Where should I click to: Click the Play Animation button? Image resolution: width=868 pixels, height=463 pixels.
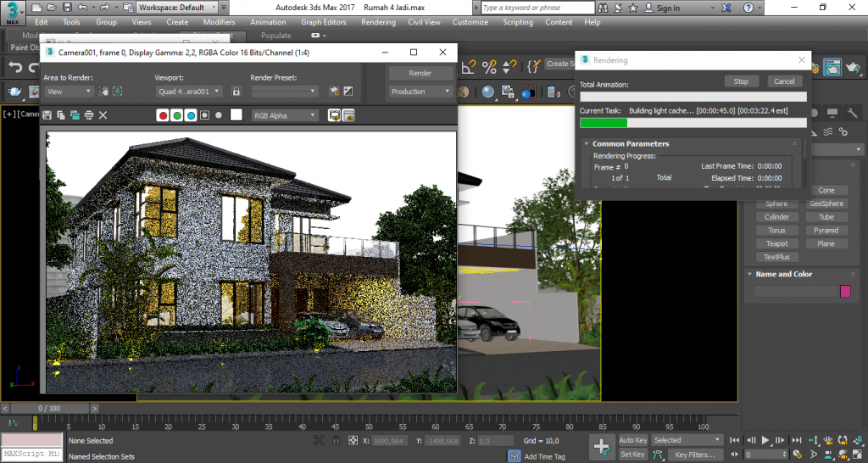coord(765,440)
